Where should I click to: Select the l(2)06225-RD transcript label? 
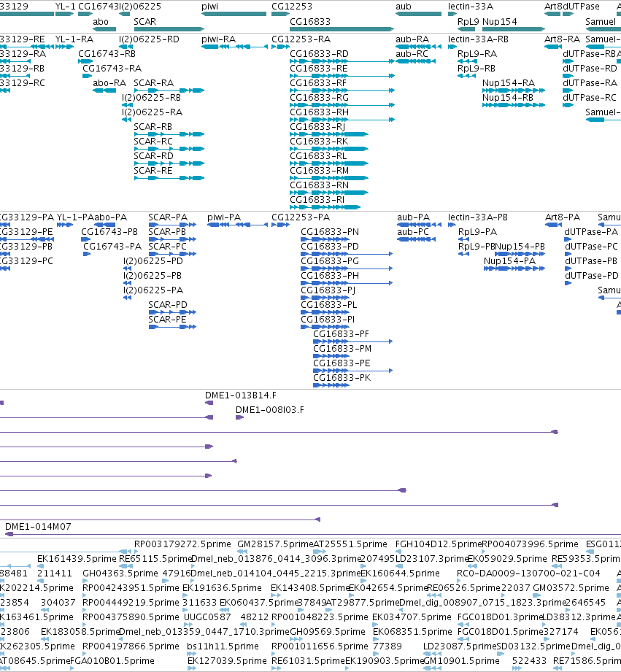pos(149,39)
